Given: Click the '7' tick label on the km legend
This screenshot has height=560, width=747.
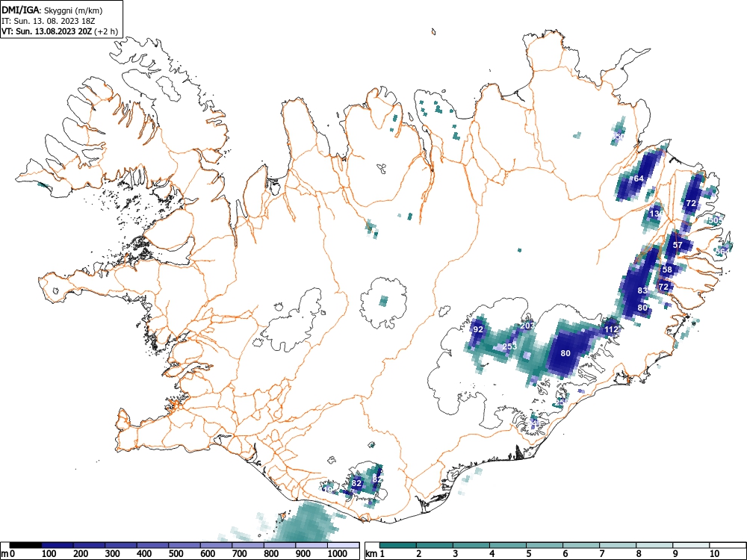Looking at the screenshot, I should click(x=601, y=554).
